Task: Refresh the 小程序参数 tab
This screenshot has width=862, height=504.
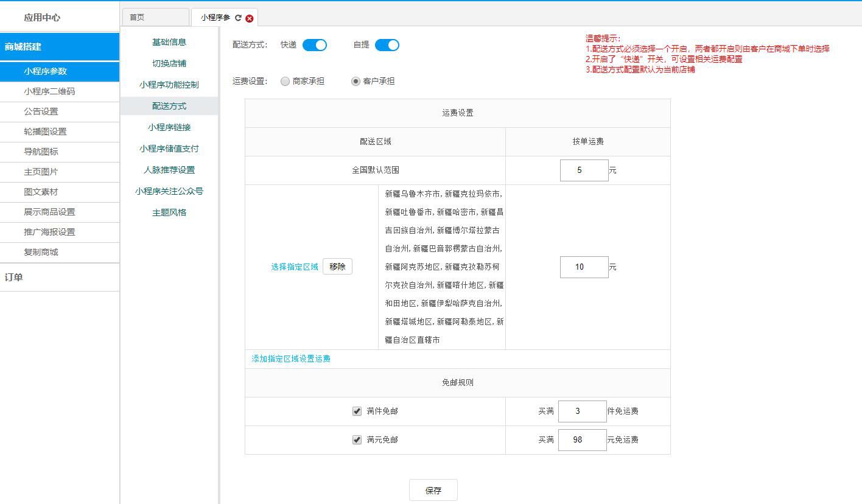Action: pyautogui.click(x=239, y=18)
